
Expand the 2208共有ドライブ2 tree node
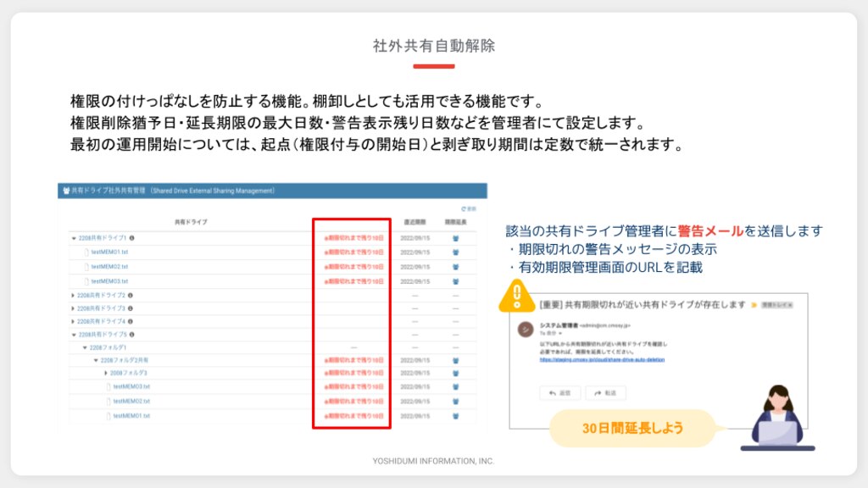73,295
